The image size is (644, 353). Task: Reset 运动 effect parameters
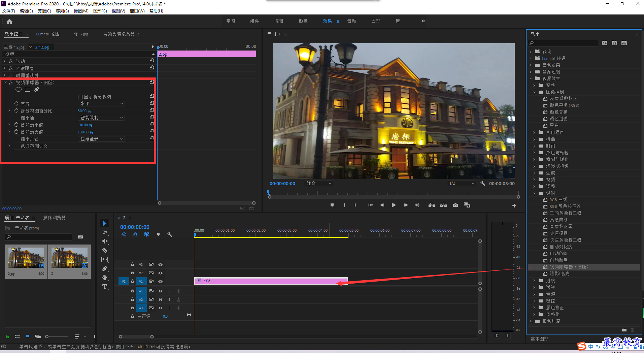(x=152, y=61)
